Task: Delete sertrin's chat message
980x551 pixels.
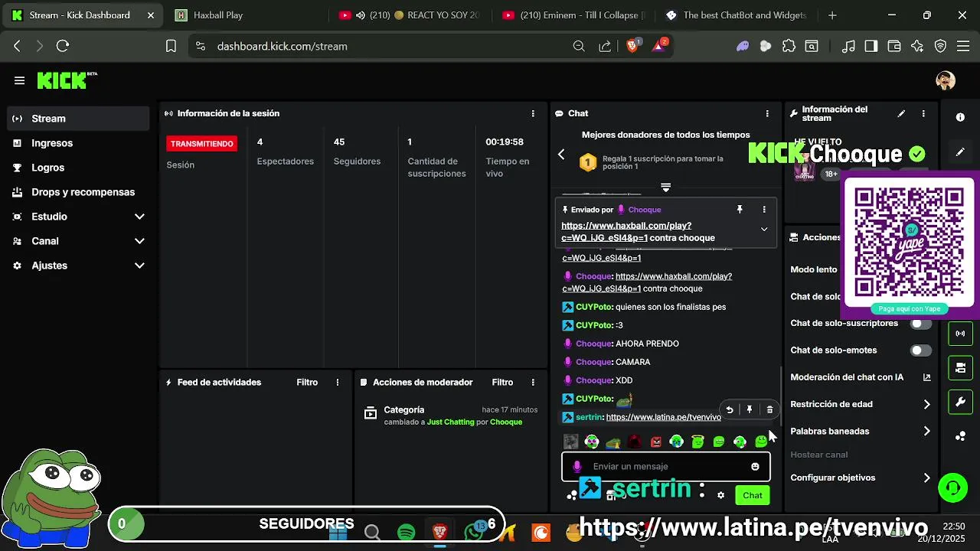Action: 769,410
